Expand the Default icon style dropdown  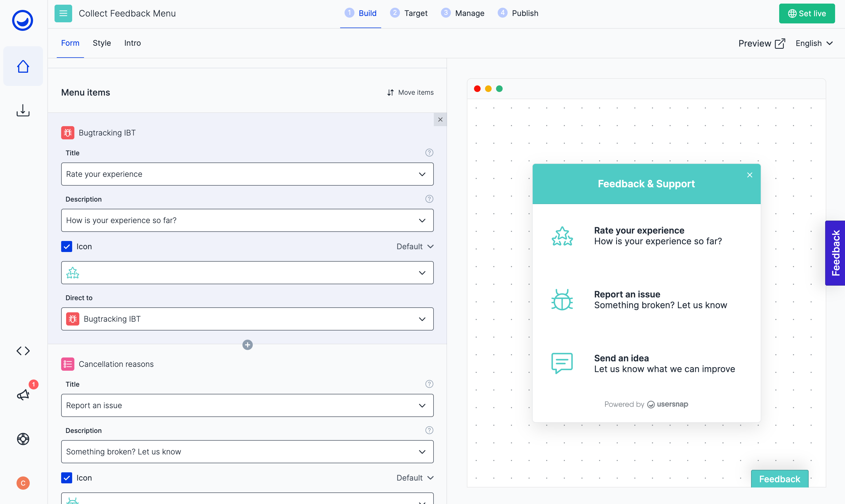[x=415, y=246]
